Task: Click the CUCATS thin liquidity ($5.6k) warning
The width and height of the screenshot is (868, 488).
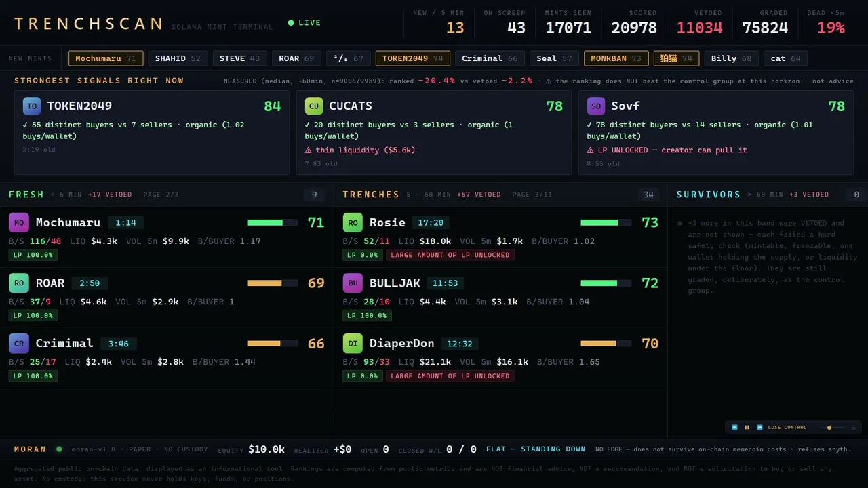Action: pyautogui.click(x=360, y=150)
